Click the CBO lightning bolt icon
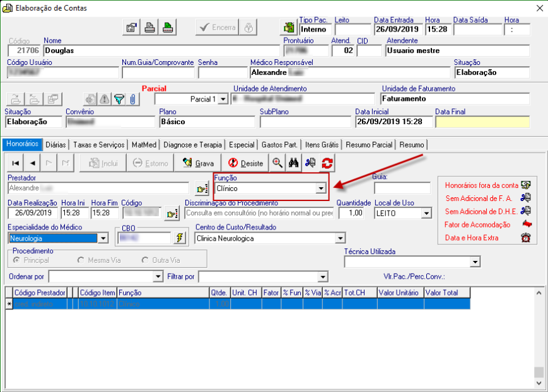The image size is (548, 392). click(x=180, y=238)
